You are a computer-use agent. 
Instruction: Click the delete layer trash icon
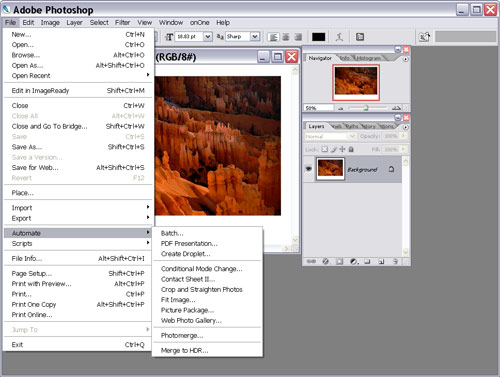[x=395, y=262]
